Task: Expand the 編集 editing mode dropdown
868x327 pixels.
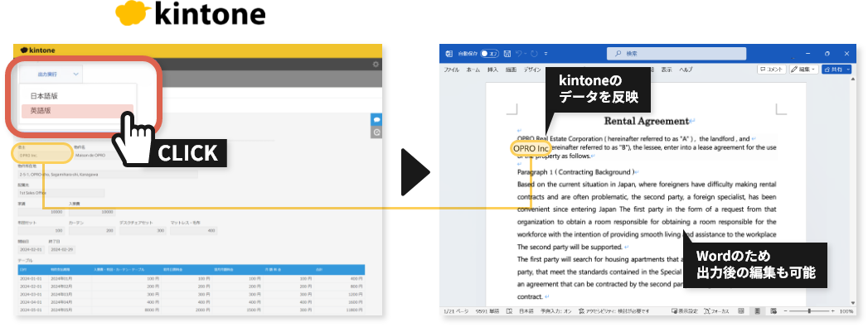Action: coord(804,70)
